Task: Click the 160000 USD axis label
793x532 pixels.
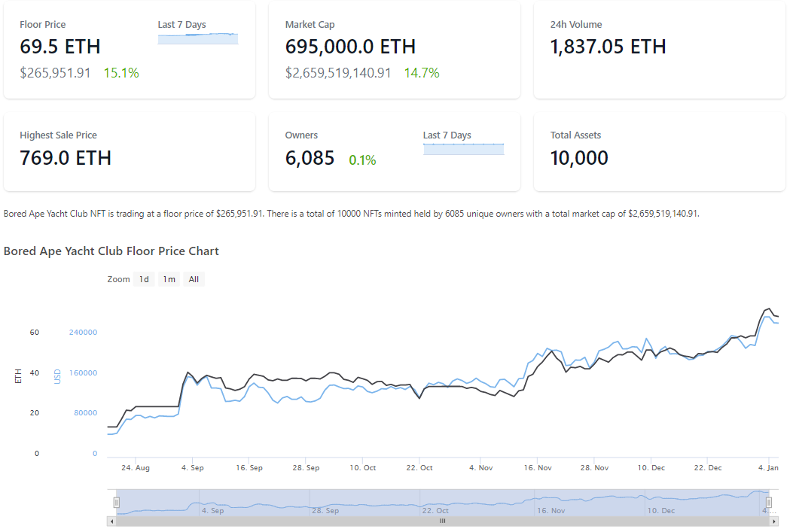Action: [83, 373]
